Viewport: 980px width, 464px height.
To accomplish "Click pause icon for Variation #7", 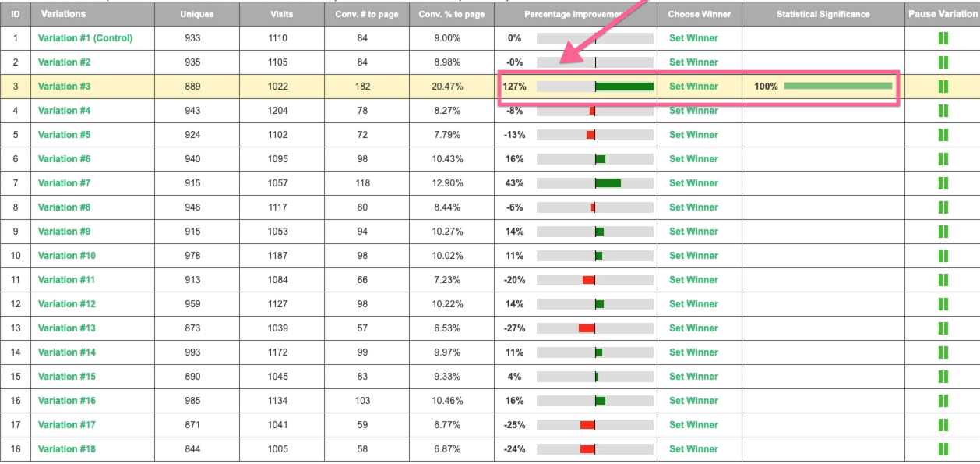I will pyautogui.click(x=943, y=183).
